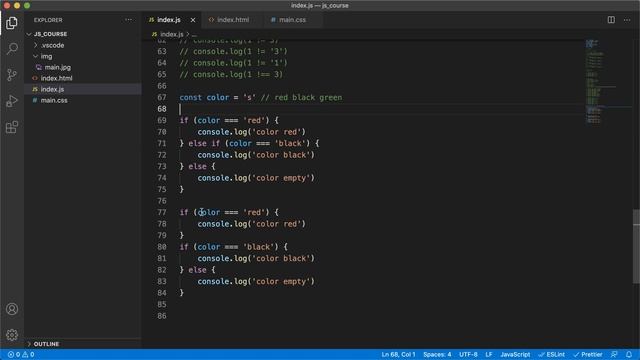Change encoding via UTF-8 status item
This screenshot has width=640, height=360.
click(468, 354)
